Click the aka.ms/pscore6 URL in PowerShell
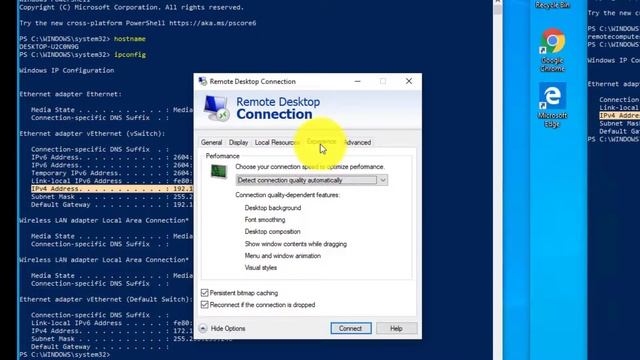 pos(212,23)
